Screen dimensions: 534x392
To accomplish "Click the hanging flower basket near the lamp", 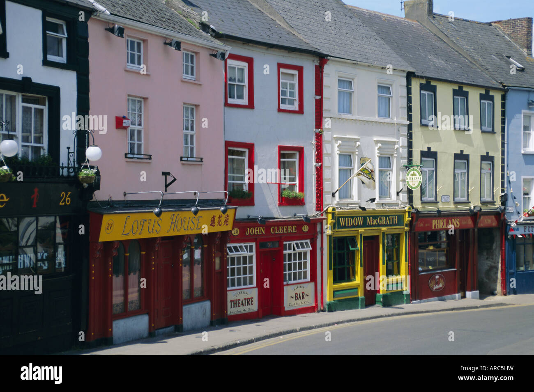I will tap(87, 177).
